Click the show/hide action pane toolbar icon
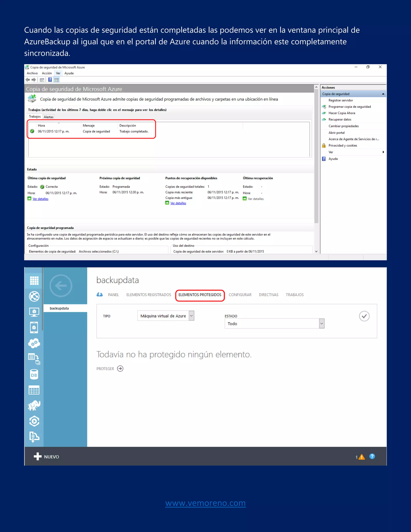Viewport: 411px width, 532px height. [x=56, y=80]
